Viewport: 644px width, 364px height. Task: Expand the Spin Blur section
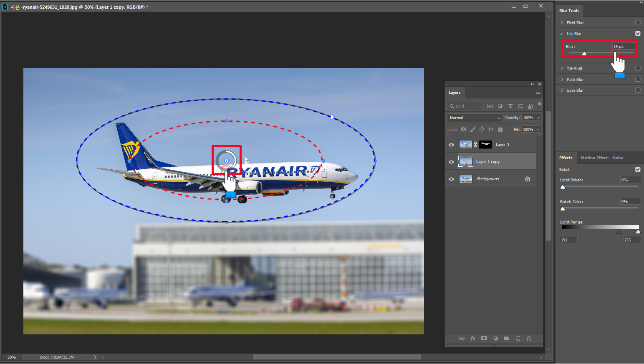click(562, 90)
